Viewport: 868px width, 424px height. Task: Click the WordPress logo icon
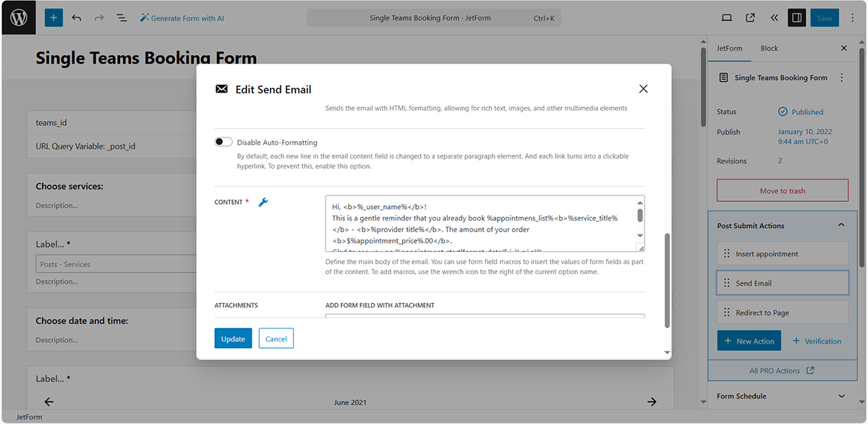(x=18, y=17)
